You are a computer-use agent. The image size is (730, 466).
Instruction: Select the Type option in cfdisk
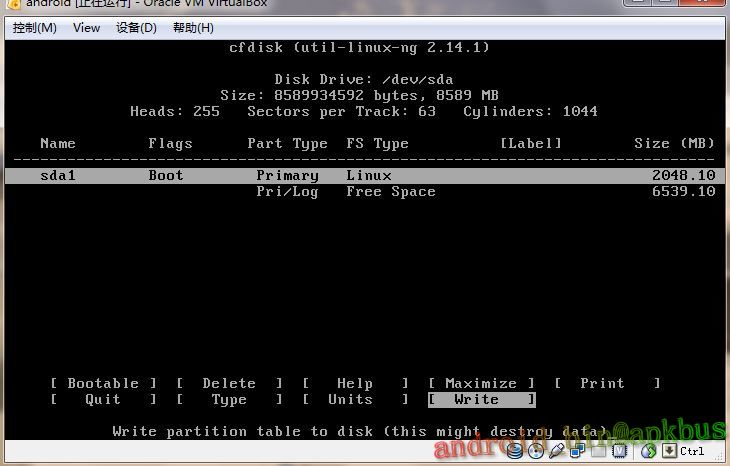(229, 399)
